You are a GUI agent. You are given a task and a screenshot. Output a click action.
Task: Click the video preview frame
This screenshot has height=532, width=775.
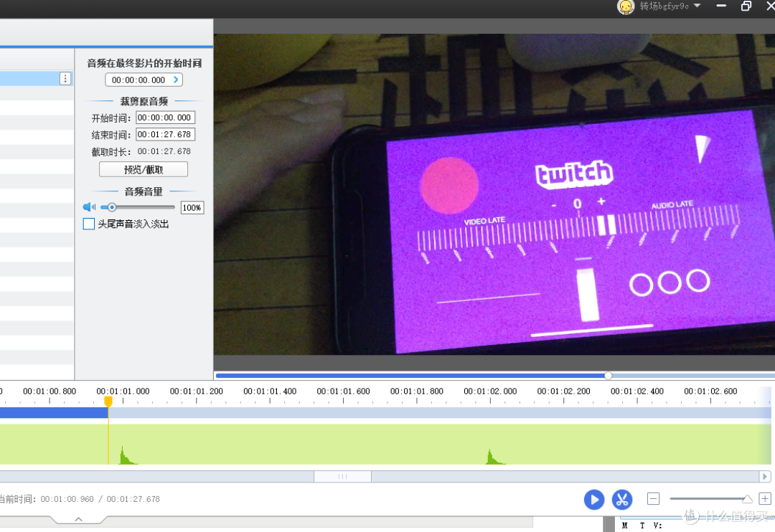[494, 194]
